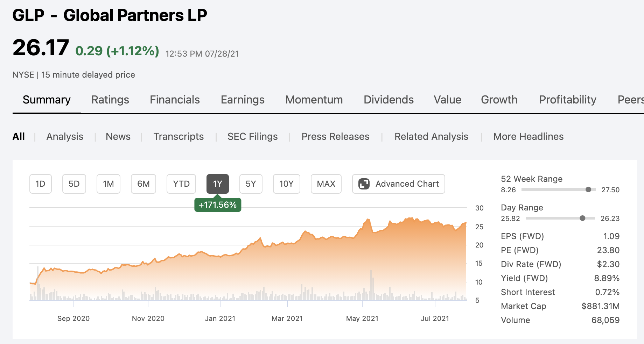Image resolution: width=644 pixels, height=344 pixels.
Task: Click the Day Range slider marker
Action: 583,218
